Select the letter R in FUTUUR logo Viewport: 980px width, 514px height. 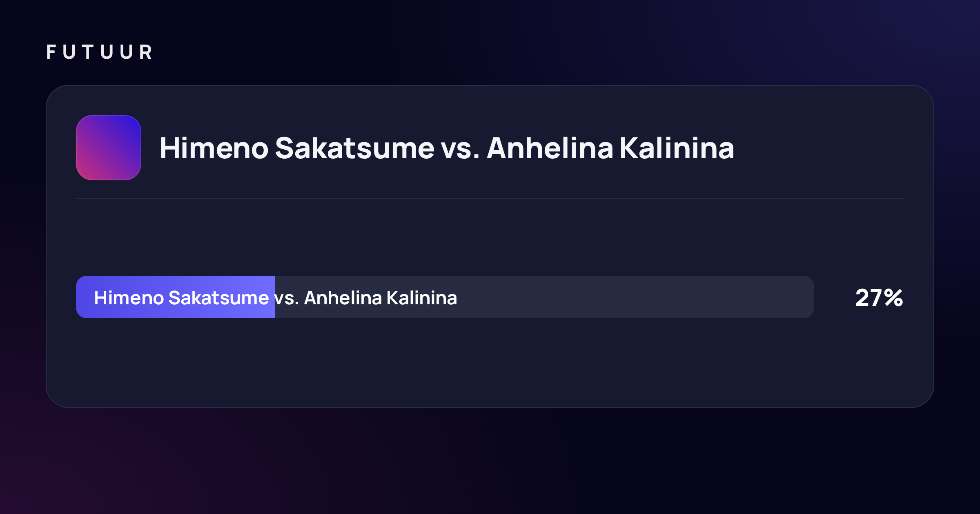click(145, 52)
